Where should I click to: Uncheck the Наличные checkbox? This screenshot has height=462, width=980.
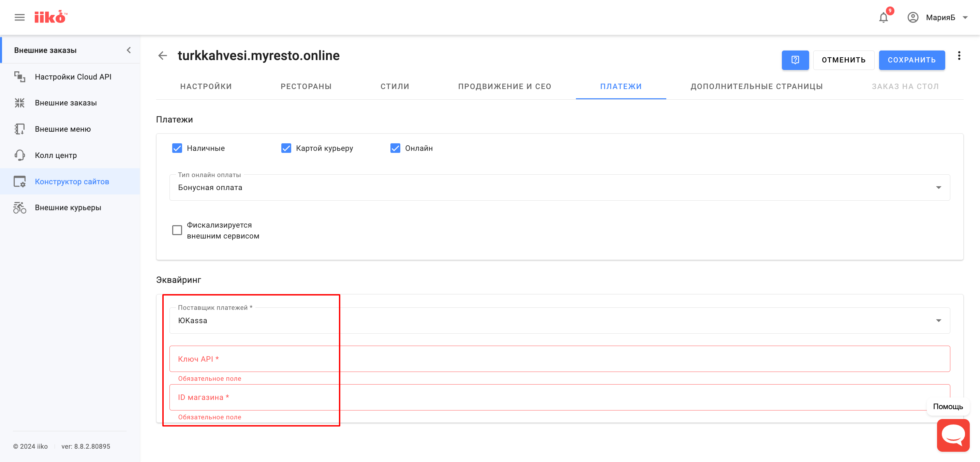pos(177,148)
